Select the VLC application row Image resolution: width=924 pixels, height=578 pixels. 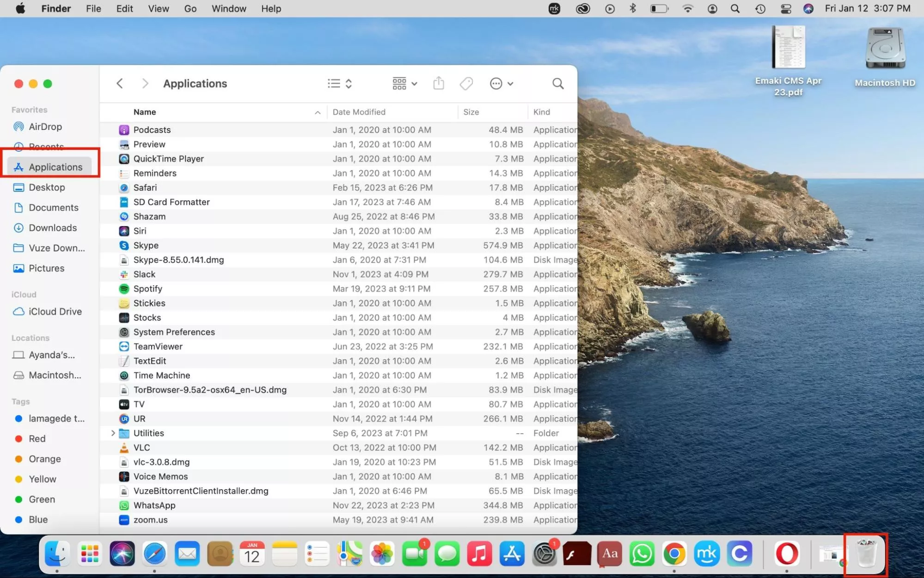click(x=339, y=448)
